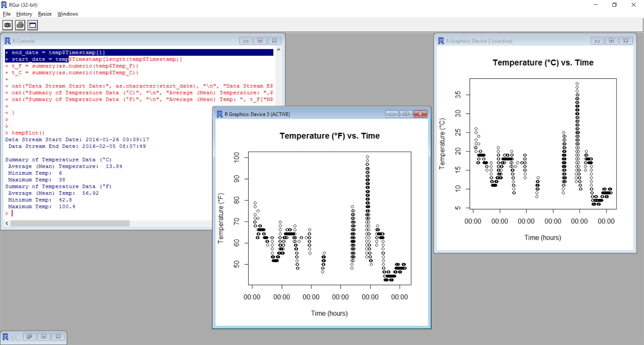The width and height of the screenshot is (644, 345).
Task: Maximize the R Graphics Device 3 window
Action: pos(406,114)
